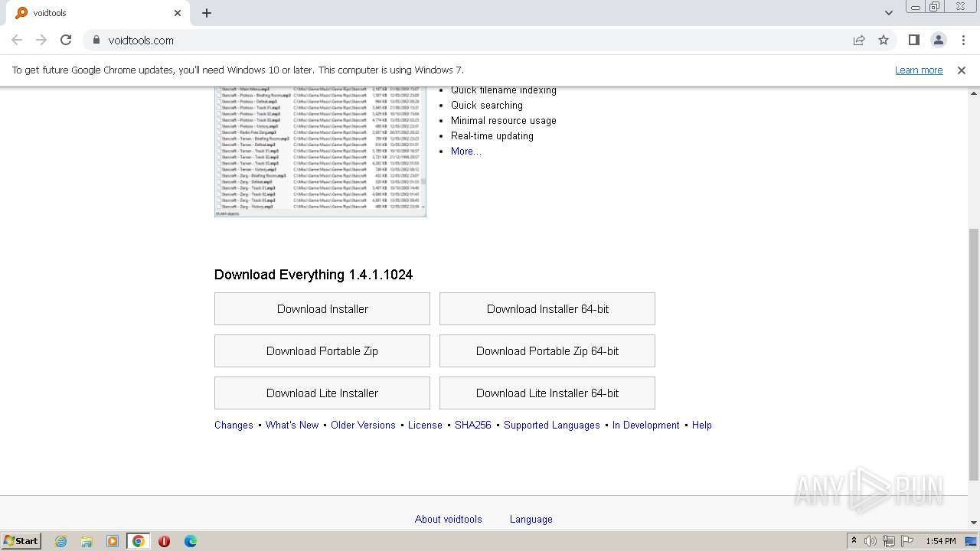Open the volume speaker tray icon
The height and width of the screenshot is (551, 980).
pos(871,541)
